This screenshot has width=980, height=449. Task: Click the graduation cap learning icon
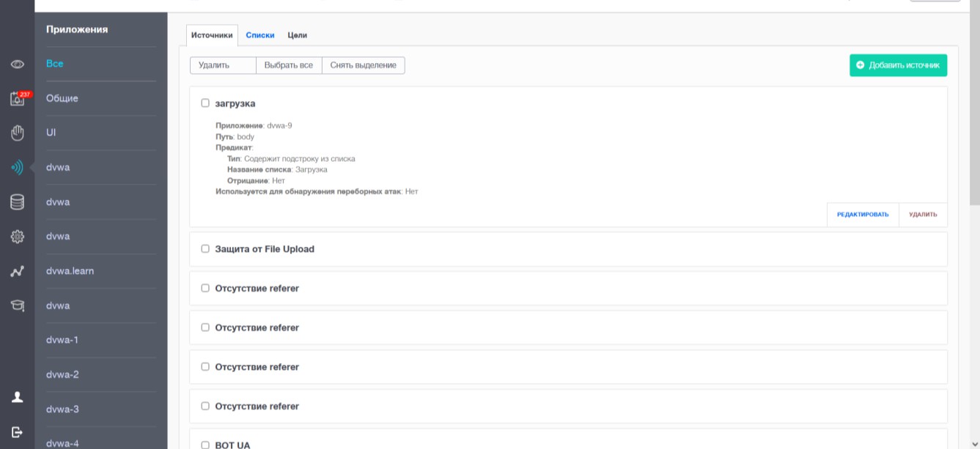[x=18, y=305]
